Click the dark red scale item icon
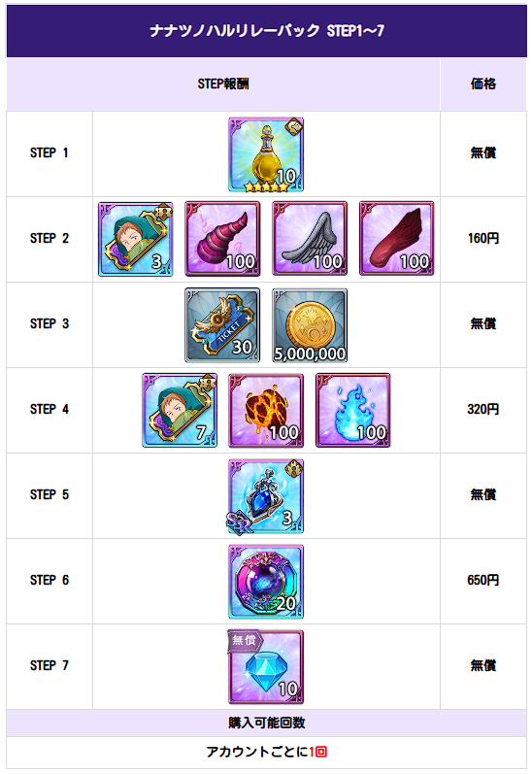The height and width of the screenshot is (774, 532). tap(397, 239)
